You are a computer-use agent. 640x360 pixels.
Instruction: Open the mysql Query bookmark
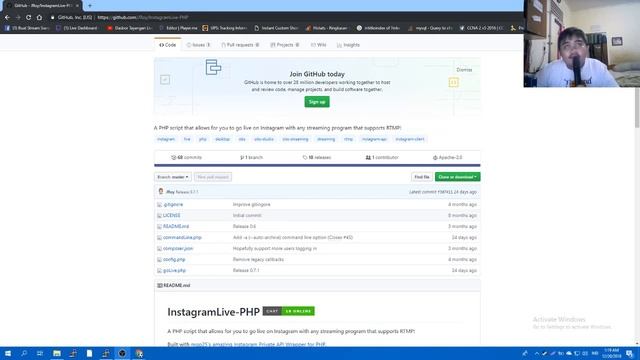(x=431, y=28)
